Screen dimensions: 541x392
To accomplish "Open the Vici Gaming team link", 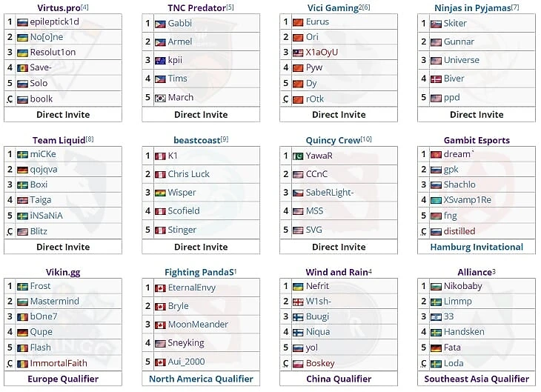I will click(333, 8).
